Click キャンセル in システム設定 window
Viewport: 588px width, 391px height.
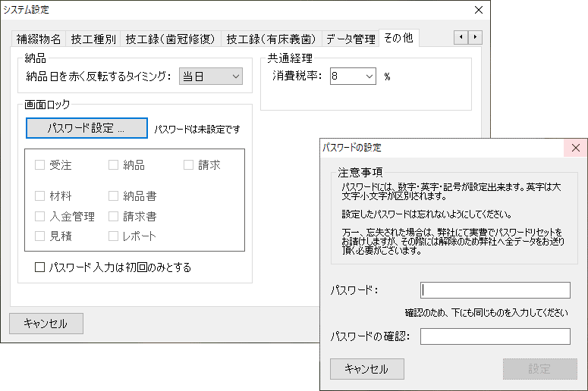click(46, 324)
